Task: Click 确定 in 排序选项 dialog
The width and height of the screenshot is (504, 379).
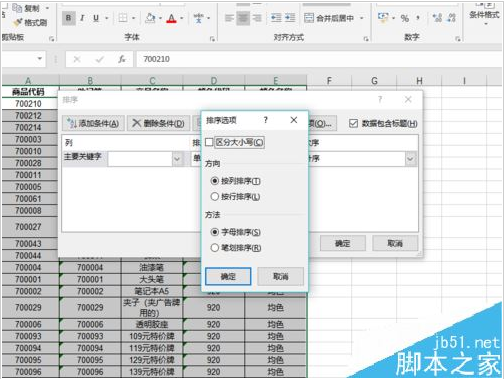Action: coord(228,276)
